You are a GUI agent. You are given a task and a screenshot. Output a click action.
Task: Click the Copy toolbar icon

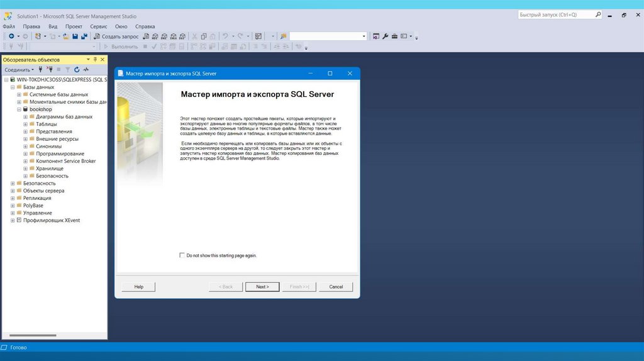(x=204, y=36)
